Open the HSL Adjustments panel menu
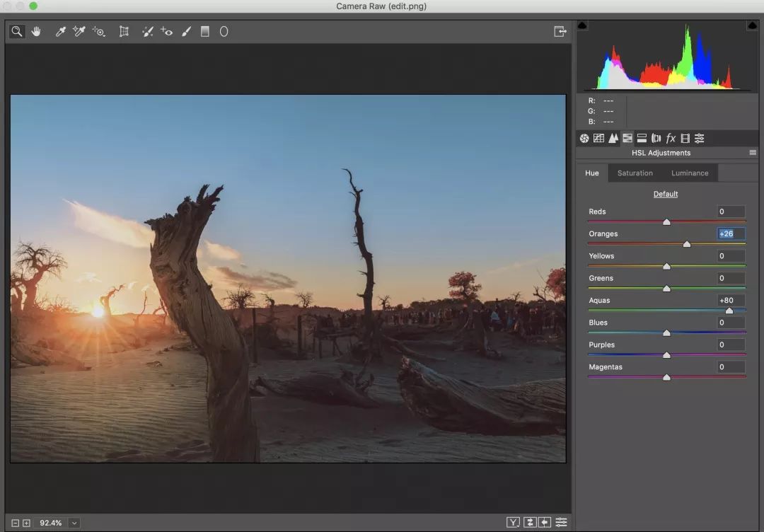 pos(753,153)
